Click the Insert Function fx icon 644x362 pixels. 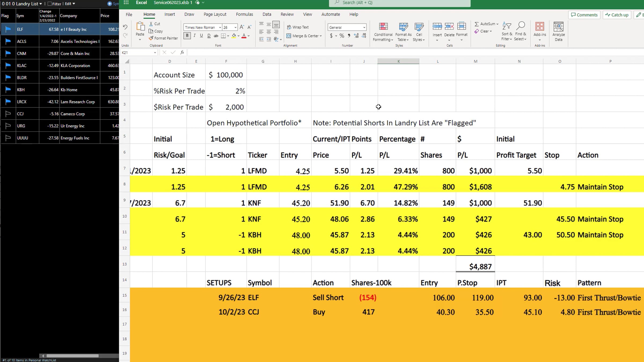182,53
